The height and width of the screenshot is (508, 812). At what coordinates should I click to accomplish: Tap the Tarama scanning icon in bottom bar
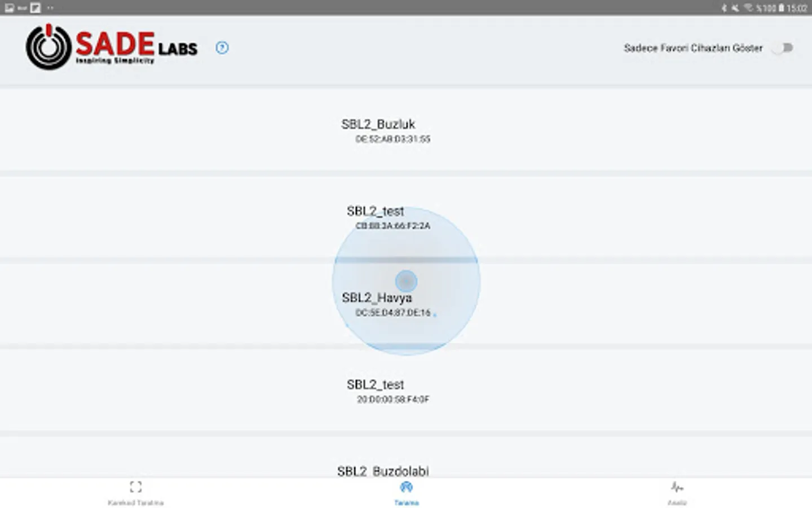[x=406, y=487]
